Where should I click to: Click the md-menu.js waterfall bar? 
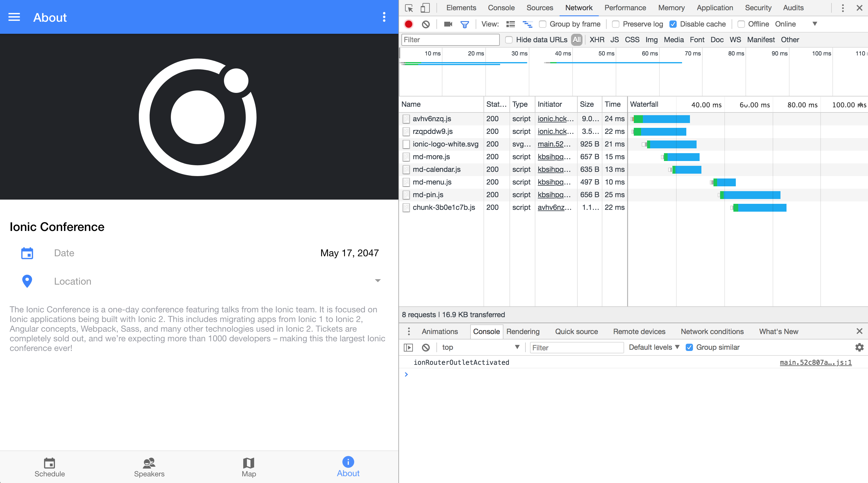(724, 182)
